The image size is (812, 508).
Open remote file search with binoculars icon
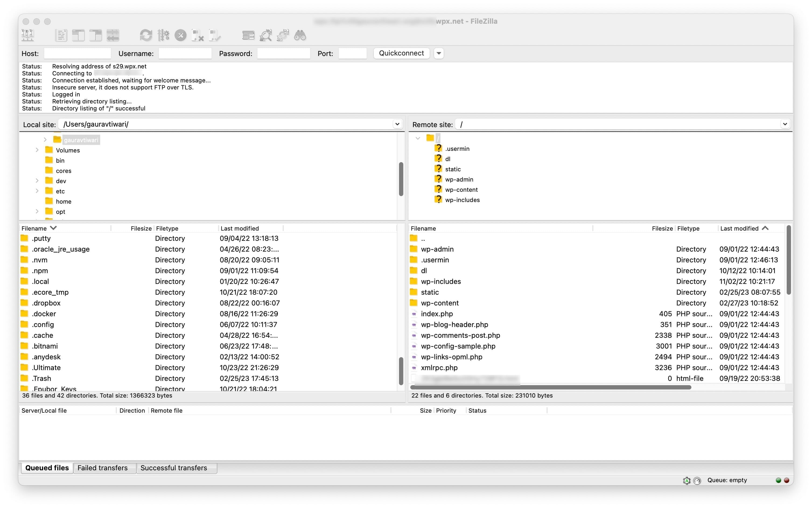(300, 35)
